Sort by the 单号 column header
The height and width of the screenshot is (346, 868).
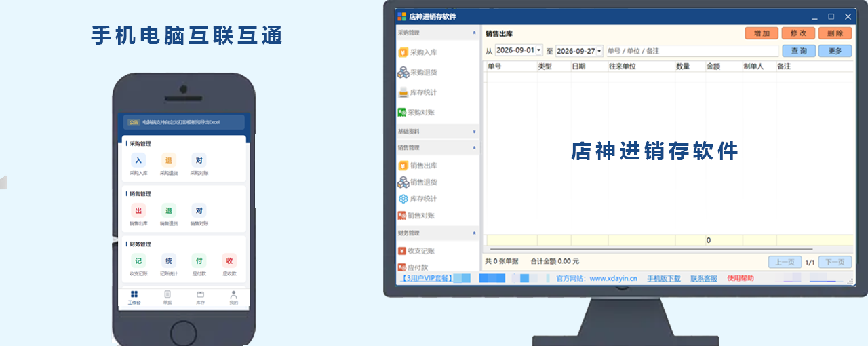[x=512, y=66]
